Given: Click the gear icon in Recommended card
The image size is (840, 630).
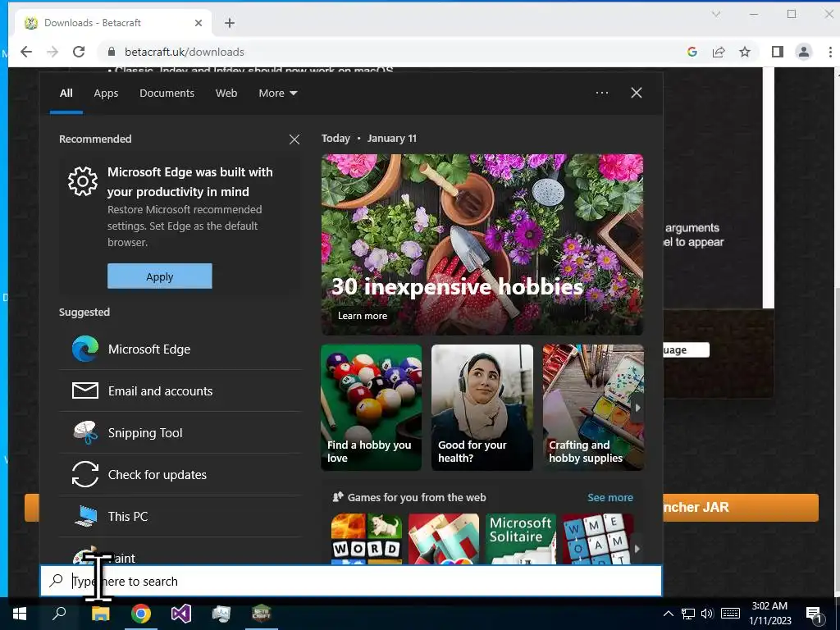Looking at the screenshot, I should click(83, 181).
